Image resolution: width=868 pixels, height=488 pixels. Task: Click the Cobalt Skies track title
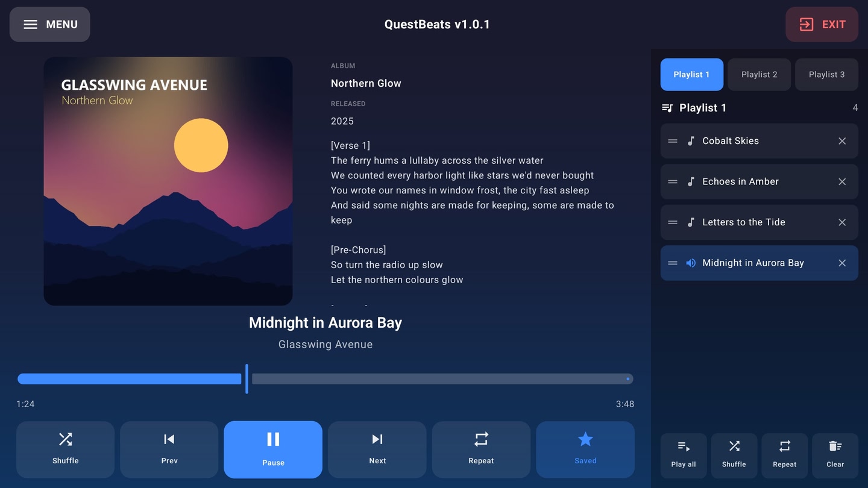coord(731,141)
